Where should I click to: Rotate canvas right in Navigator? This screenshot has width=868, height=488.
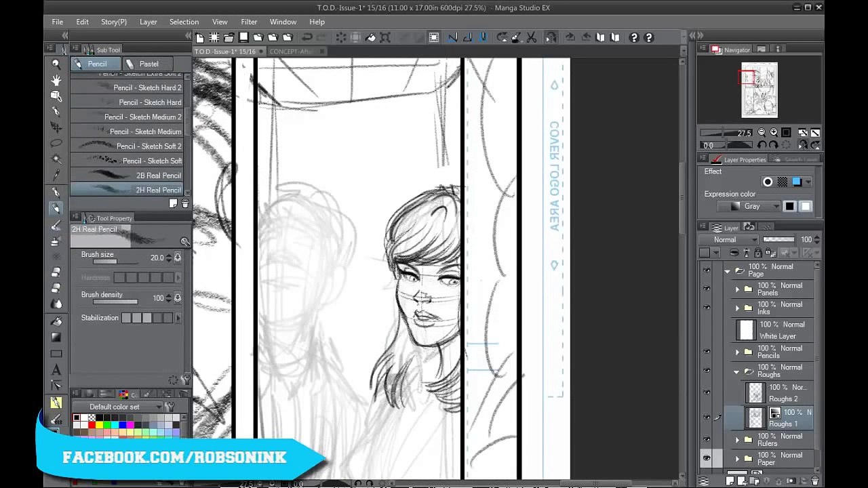pyautogui.click(x=774, y=145)
